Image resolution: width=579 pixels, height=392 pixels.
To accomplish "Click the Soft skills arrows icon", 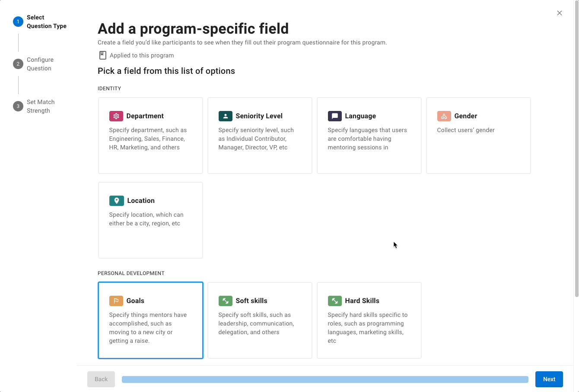I will coord(225,301).
